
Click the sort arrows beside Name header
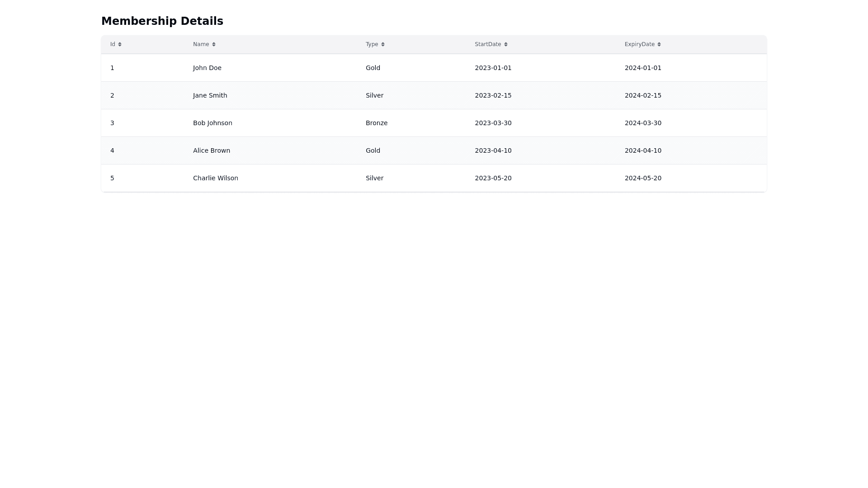pos(214,44)
